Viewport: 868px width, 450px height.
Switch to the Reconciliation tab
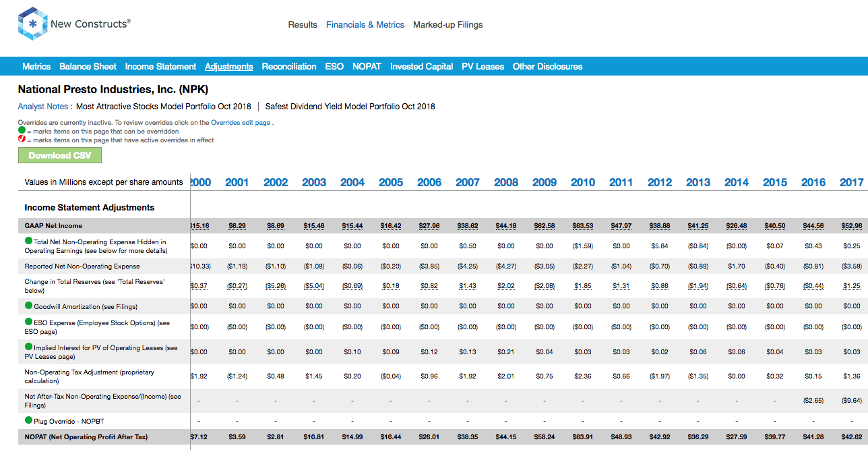point(289,66)
